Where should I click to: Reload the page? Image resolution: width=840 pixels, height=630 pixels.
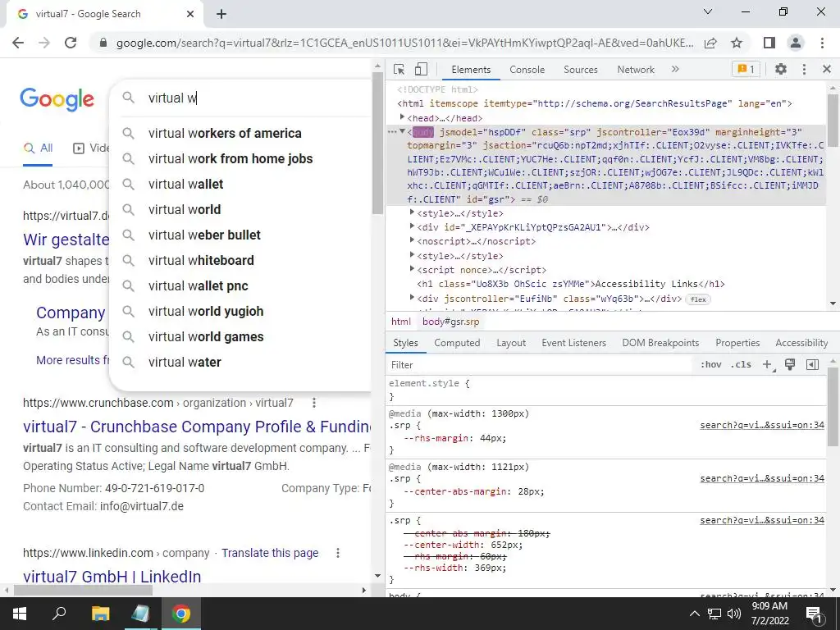(71, 43)
